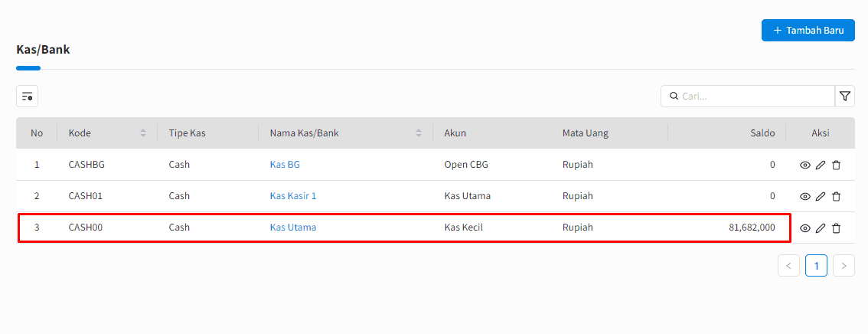This screenshot has width=868, height=334.
Task: Sort by Nama Kas/Bank column
Action: pos(419,133)
